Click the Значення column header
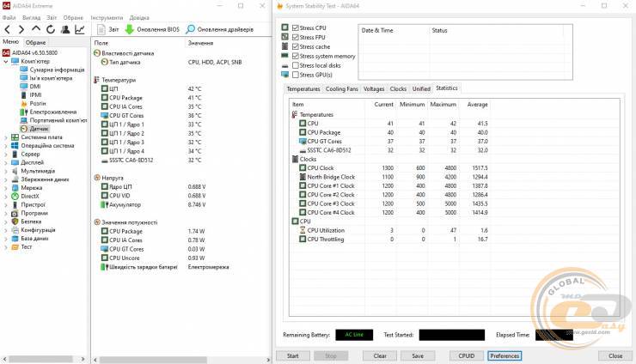Image resolution: width=636 pixels, height=364 pixels. pos(200,43)
